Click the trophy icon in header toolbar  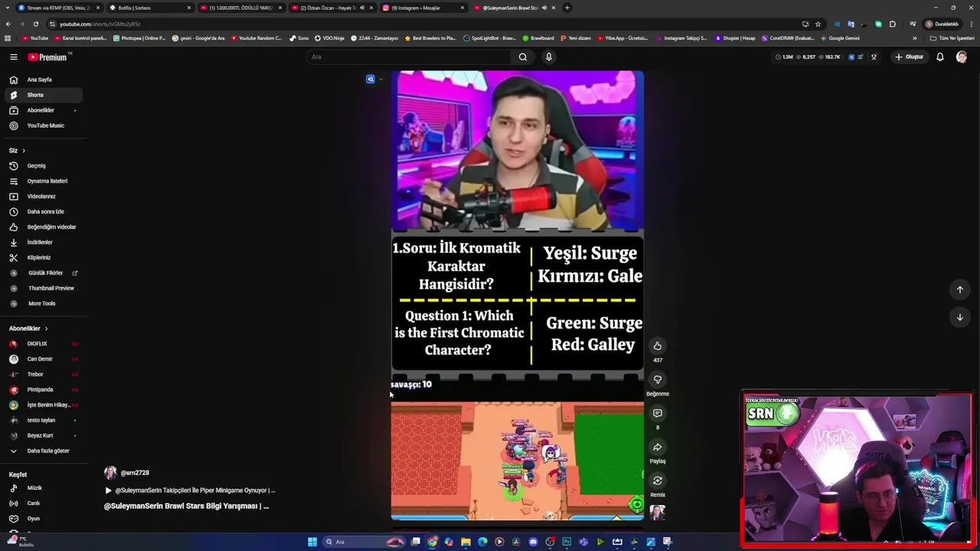pos(874,57)
